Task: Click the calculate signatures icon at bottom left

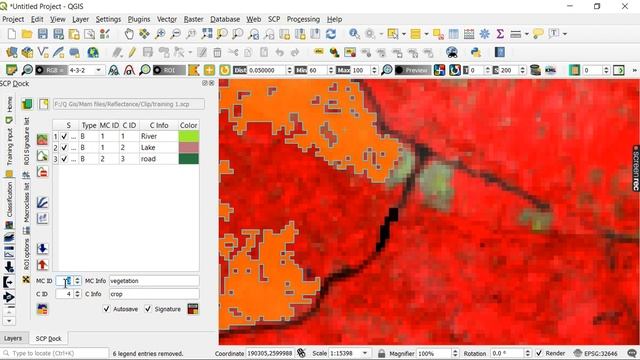Action: pyautogui.click(x=42, y=309)
